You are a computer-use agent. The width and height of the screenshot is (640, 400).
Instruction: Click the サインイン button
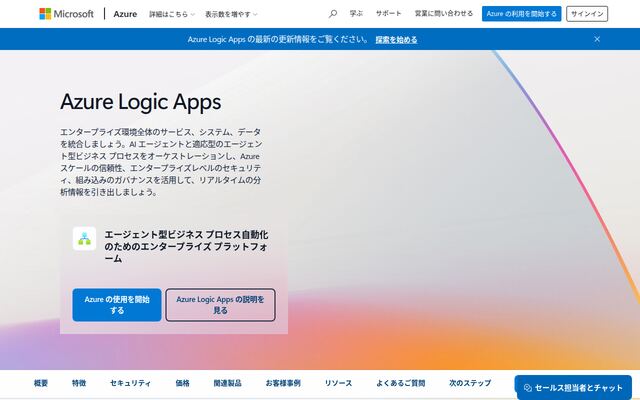click(587, 14)
